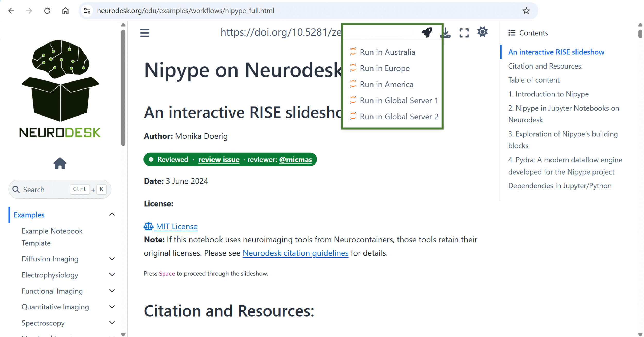Click the review issue link

click(219, 160)
